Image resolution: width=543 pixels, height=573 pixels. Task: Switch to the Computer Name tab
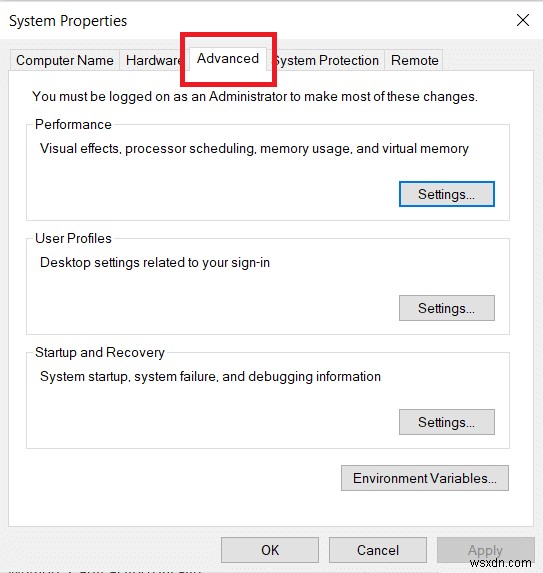pyautogui.click(x=65, y=60)
